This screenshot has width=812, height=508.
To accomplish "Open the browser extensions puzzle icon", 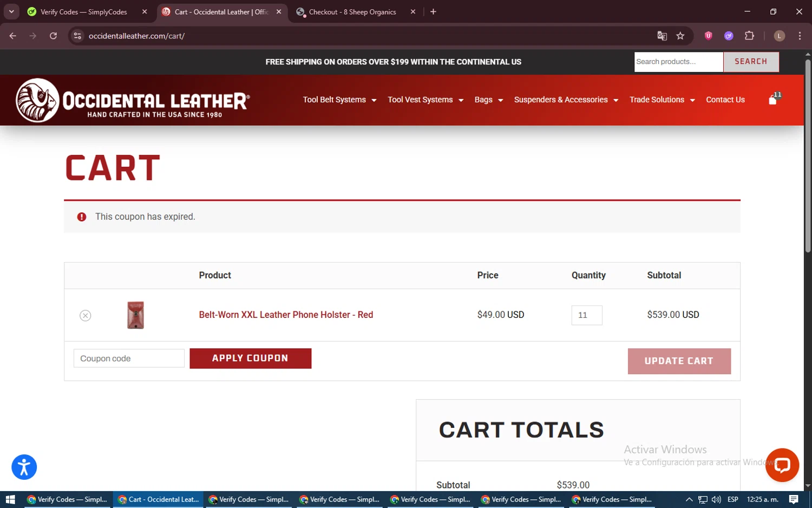I will click(749, 36).
